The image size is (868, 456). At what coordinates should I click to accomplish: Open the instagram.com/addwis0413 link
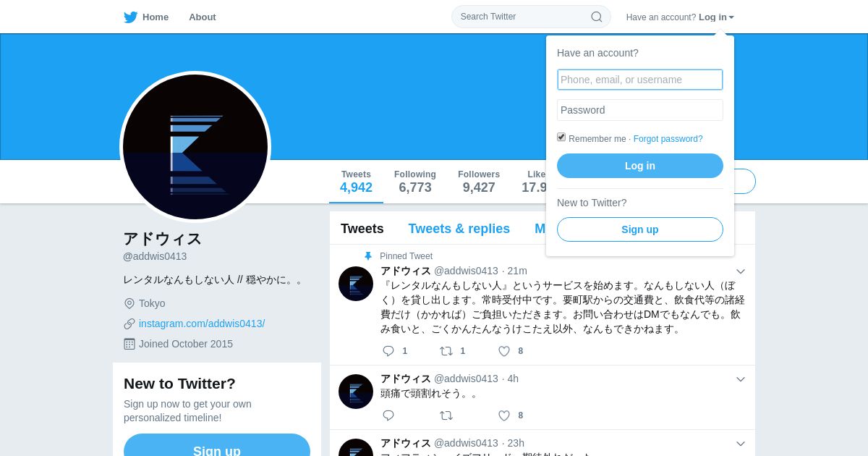[x=202, y=324]
